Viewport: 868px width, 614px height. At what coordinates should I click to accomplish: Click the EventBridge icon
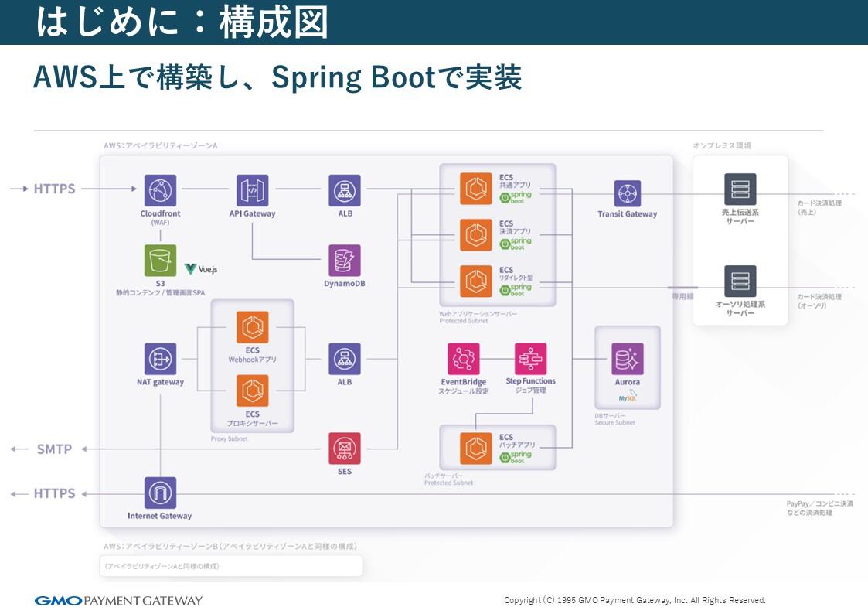click(x=463, y=359)
